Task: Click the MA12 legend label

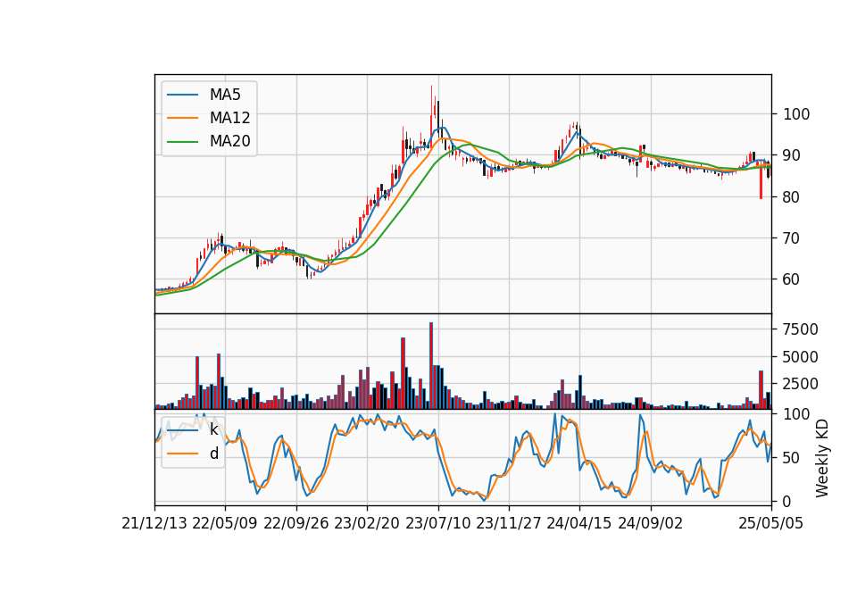Action: [229, 118]
